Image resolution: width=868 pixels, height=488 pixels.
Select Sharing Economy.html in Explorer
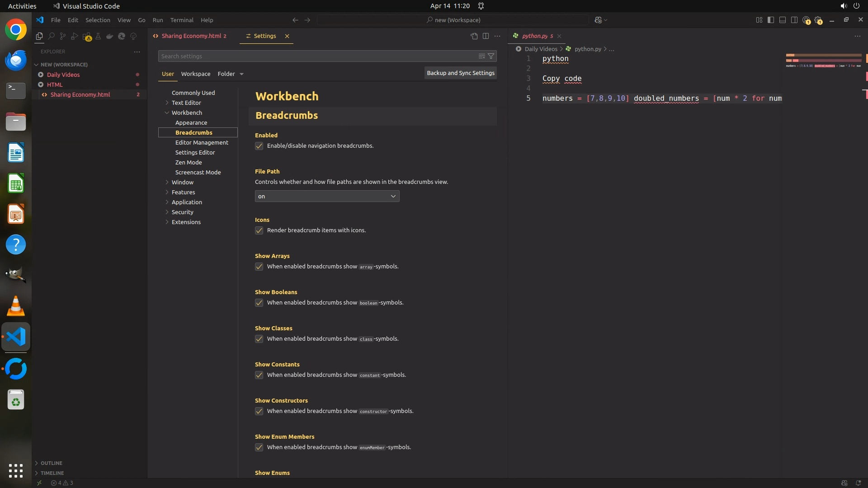point(80,95)
